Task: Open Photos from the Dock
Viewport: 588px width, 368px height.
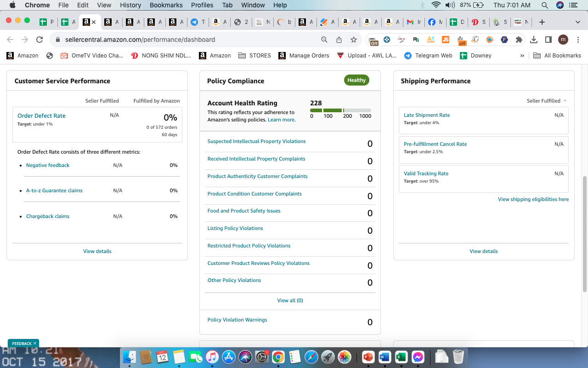Action: click(x=345, y=356)
